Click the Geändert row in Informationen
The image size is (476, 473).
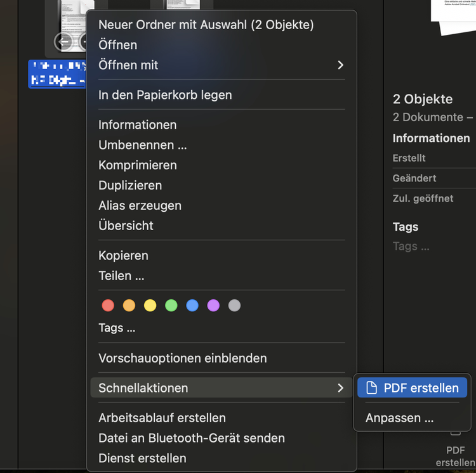pyautogui.click(x=434, y=178)
